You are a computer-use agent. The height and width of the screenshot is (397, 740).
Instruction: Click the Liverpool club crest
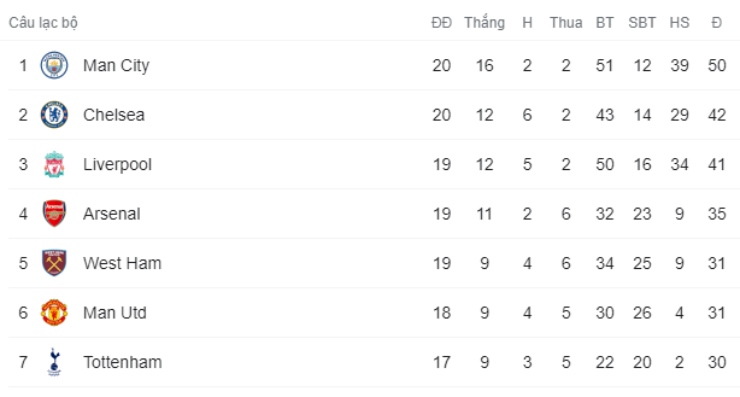pos(54,164)
